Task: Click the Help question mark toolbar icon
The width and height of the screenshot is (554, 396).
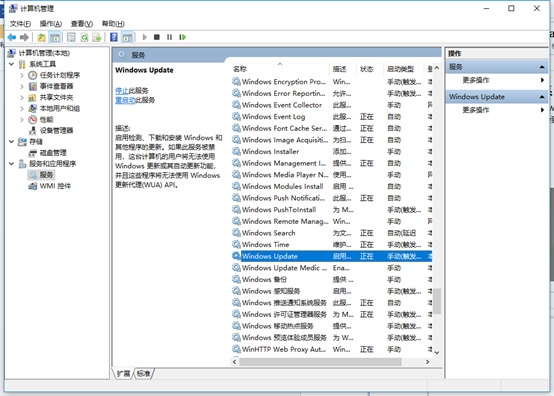Action: pos(114,37)
